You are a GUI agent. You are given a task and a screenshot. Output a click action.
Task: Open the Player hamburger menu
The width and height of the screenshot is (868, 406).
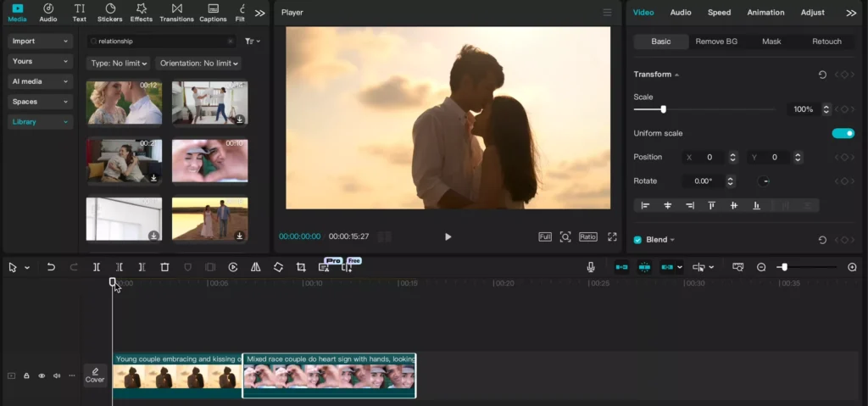607,12
